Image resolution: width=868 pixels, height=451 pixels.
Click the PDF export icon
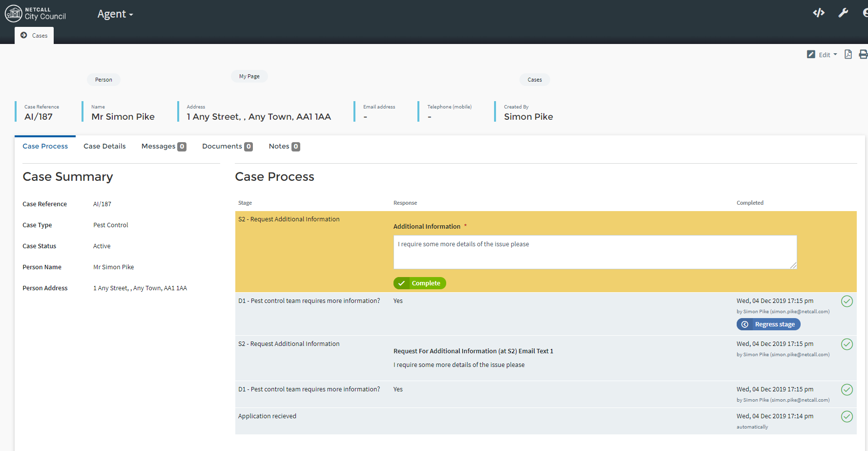click(x=848, y=54)
